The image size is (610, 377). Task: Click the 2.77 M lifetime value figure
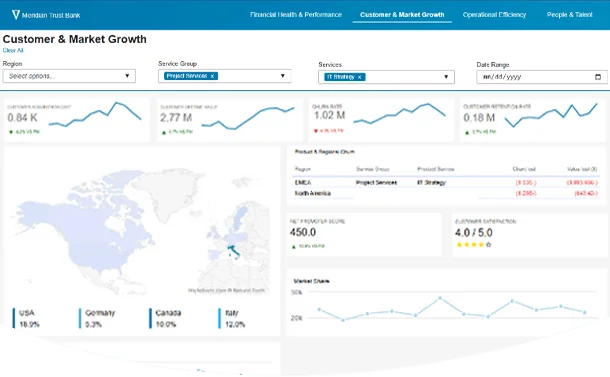click(176, 117)
